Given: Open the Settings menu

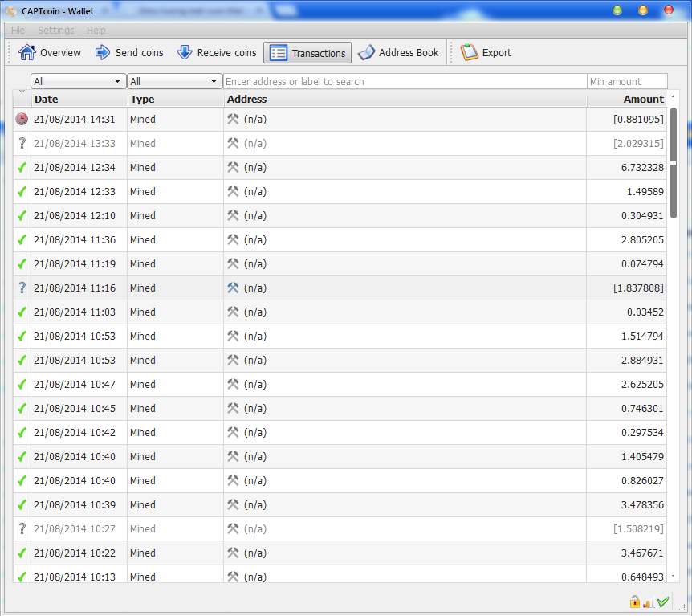Looking at the screenshot, I should 55,30.
